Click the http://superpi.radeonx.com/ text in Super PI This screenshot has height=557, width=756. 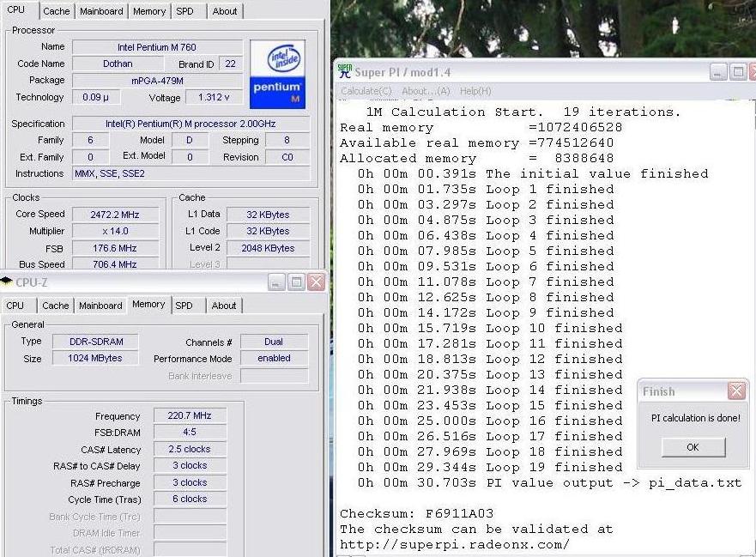pyautogui.click(x=455, y=544)
